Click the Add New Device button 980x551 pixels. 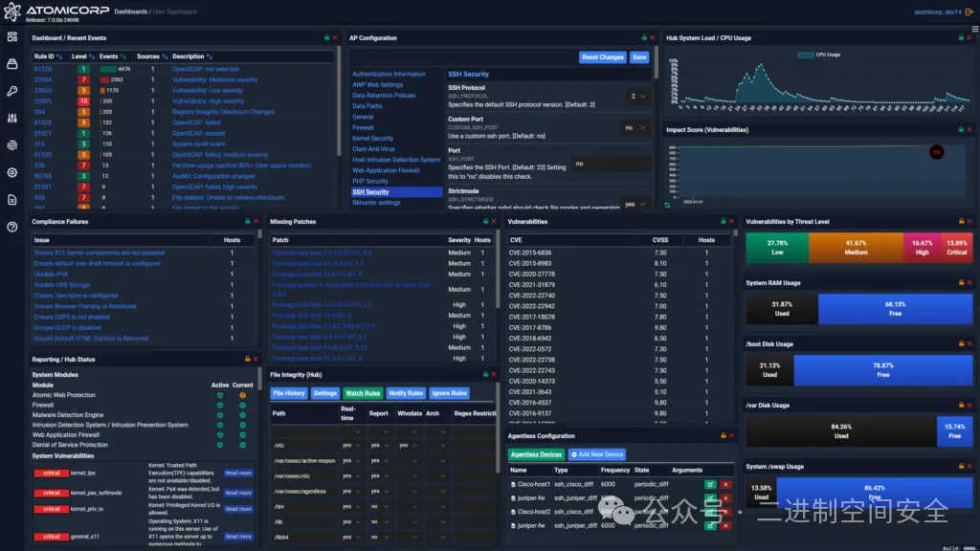596,454
